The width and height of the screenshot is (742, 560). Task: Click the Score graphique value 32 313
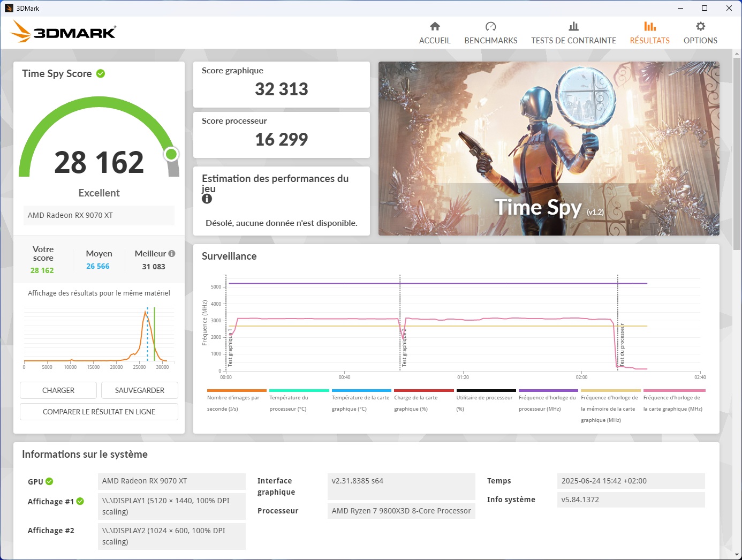click(x=282, y=89)
